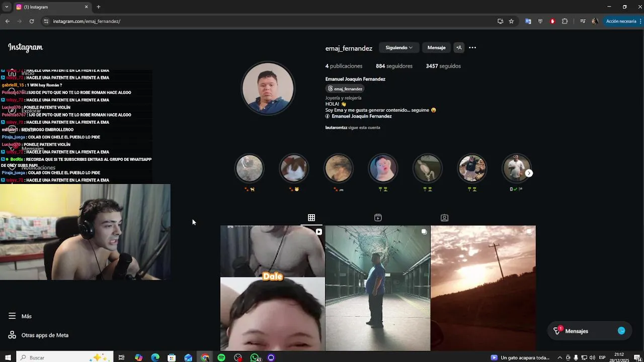This screenshot has width=644, height=362.
Task: Open the fourth highlight with palm emojis
Action: pos(383,168)
